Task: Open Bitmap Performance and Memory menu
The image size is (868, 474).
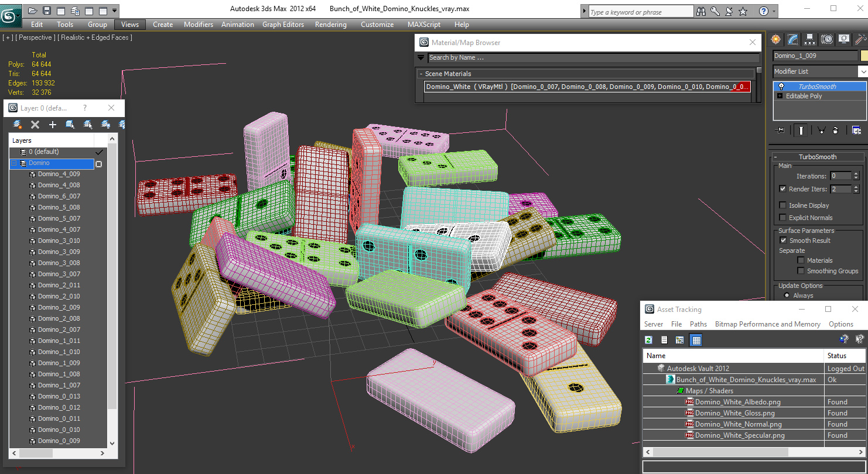Action: (x=768, y=324)
